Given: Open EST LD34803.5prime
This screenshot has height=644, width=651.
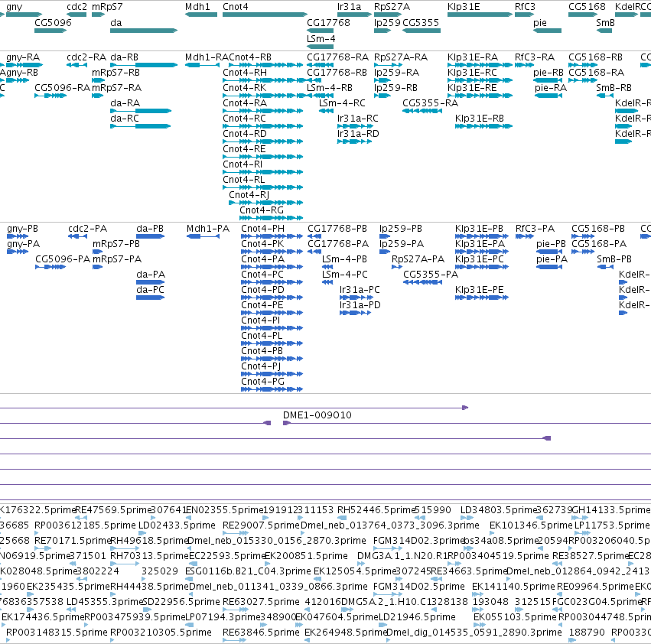Looking at the screenshot, I should [x=499, y=510].
